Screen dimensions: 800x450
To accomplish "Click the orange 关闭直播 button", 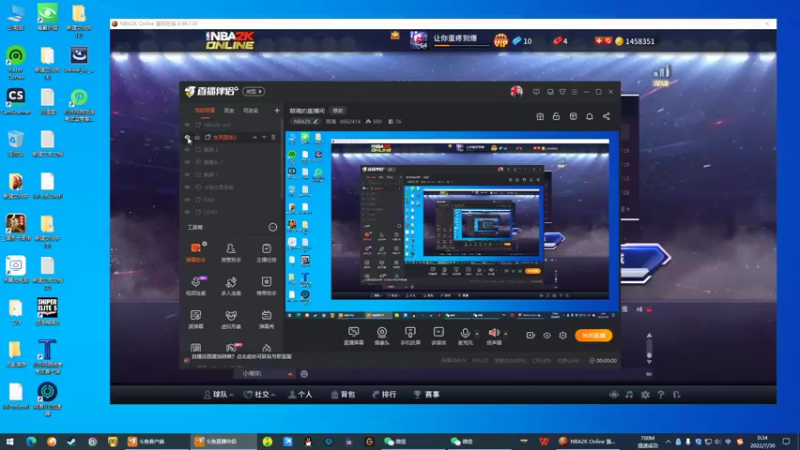I will coord(593,335).
